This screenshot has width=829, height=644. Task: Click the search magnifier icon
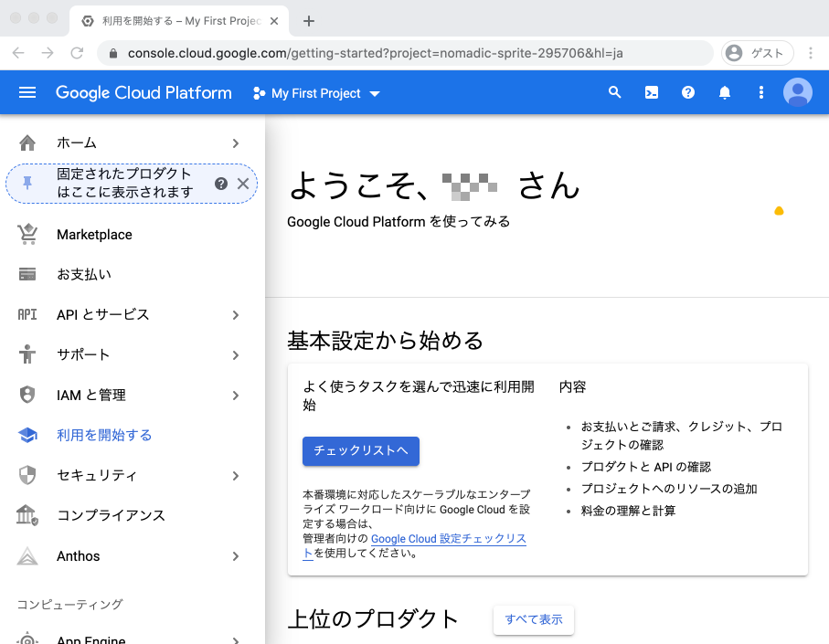(614, 92)
